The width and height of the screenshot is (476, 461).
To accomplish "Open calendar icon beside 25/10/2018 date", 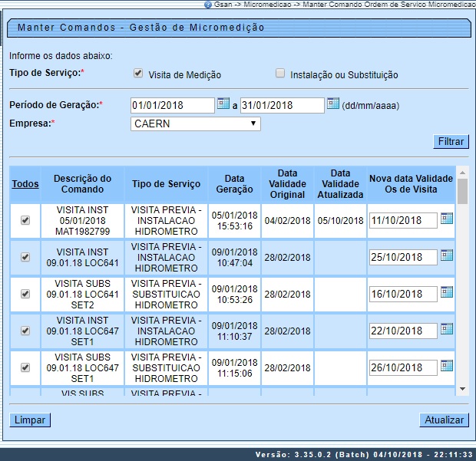I will click(x=446, y=255).
